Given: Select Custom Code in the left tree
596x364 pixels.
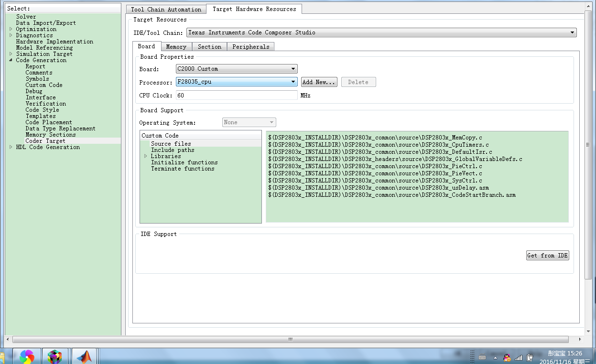Looking at the screenshot, I should click(x=44, y=85).
